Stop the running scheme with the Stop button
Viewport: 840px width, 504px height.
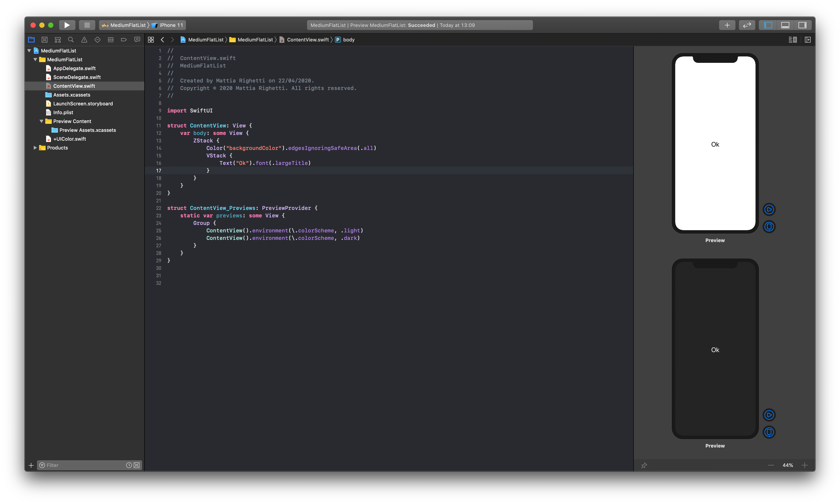87,25
